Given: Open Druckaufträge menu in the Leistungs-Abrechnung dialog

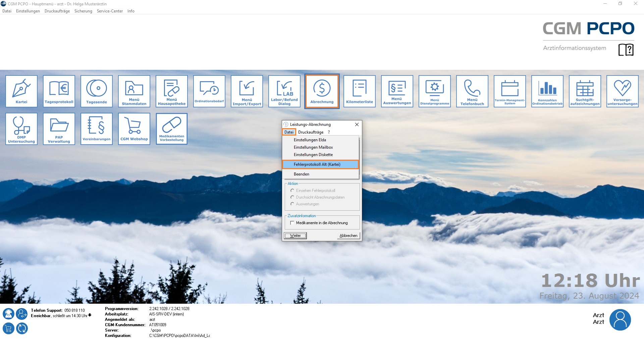Looking at the screenshot, I should pos(311,132).
